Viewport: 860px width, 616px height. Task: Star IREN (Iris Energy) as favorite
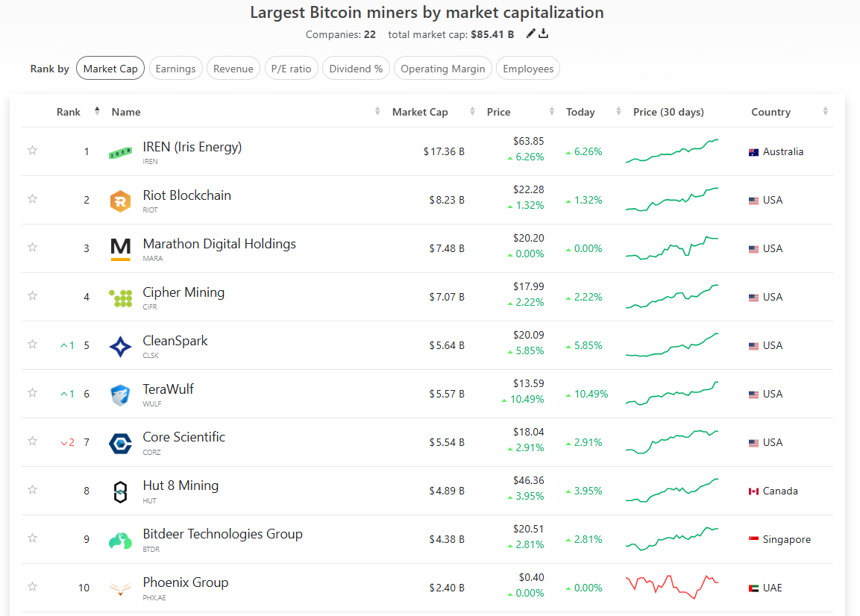[32, 151]
